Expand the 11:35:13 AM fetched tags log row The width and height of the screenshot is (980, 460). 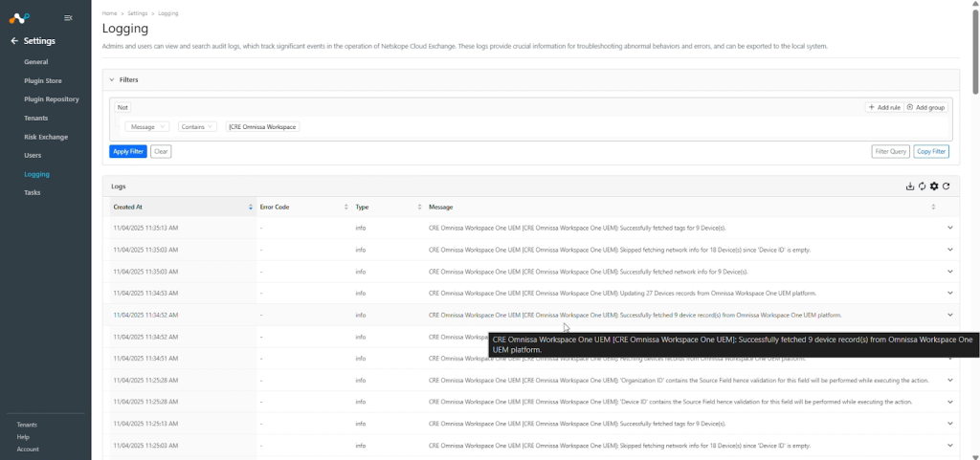point(950,228)
